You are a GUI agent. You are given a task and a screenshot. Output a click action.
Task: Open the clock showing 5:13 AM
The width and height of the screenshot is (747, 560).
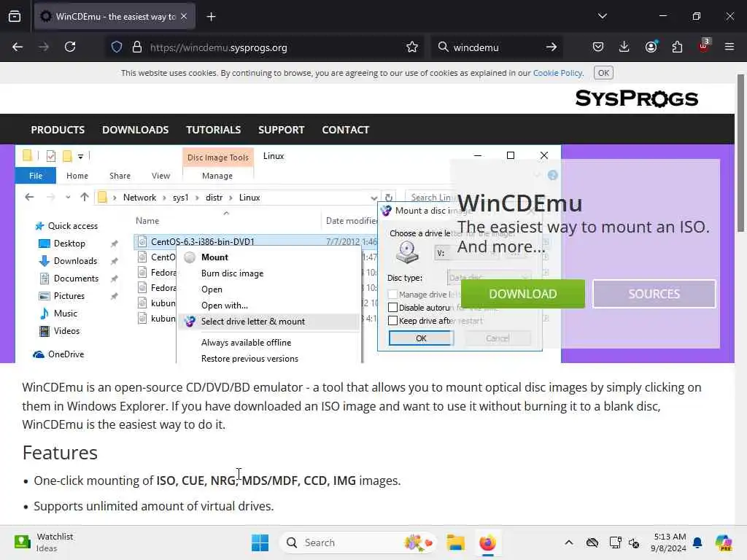click(668, 542)
